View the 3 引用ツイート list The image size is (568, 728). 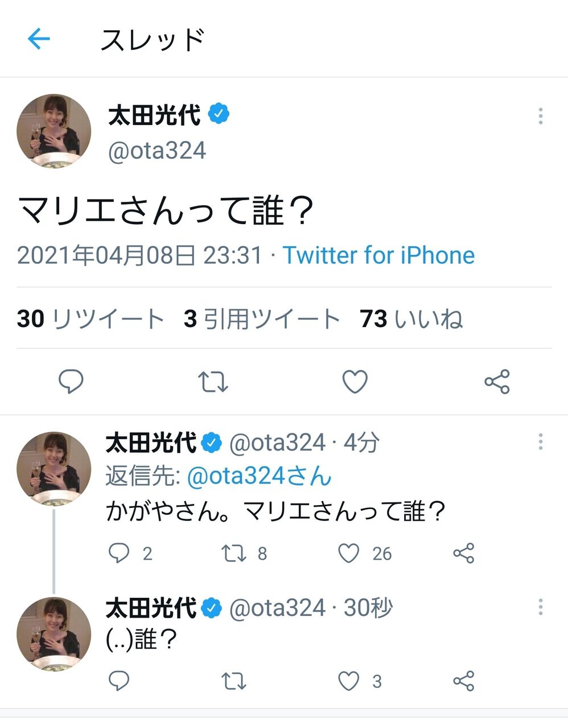click(x=262, y=318)
